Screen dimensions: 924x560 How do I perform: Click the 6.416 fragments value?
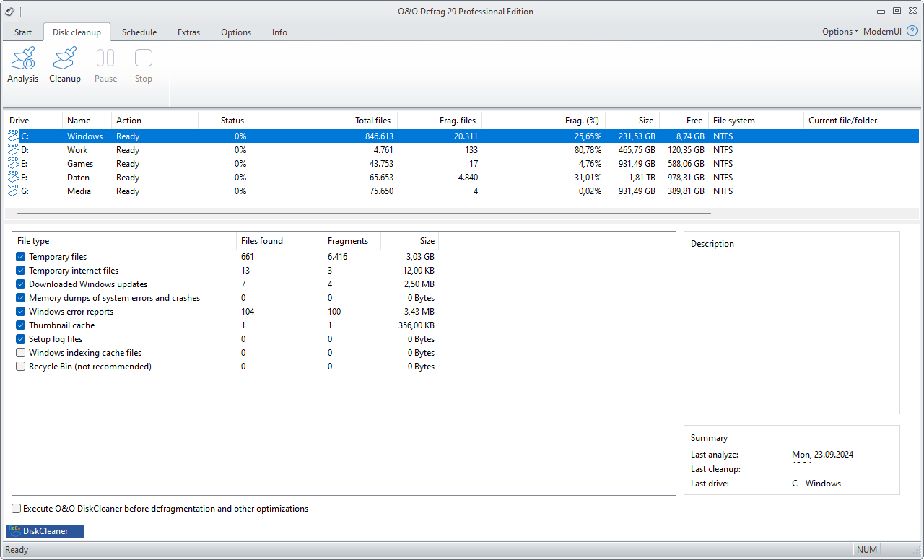[338, 257]
